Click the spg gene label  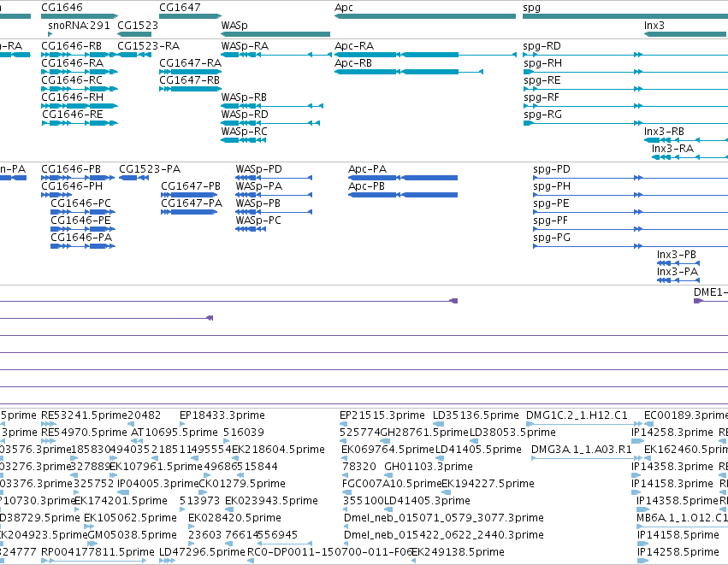point(531,8)
